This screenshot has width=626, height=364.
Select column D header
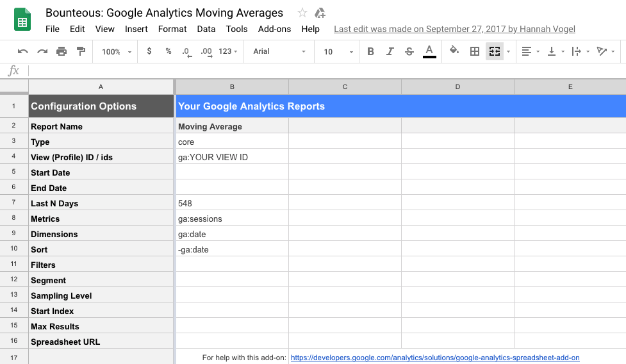(457, 87)
